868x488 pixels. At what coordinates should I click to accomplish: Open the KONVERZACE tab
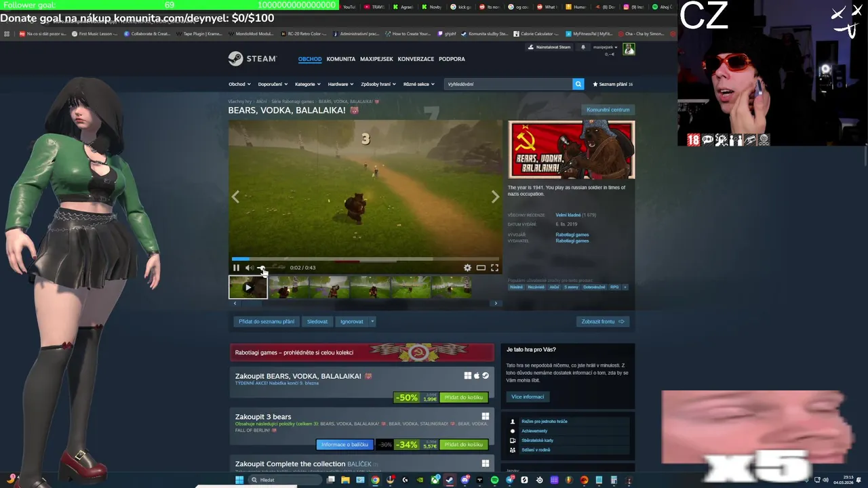(x=416, y=59)
